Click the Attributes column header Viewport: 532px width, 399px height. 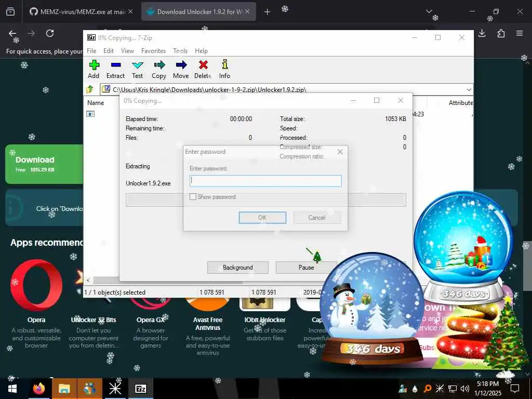click(x=460, y=103)
